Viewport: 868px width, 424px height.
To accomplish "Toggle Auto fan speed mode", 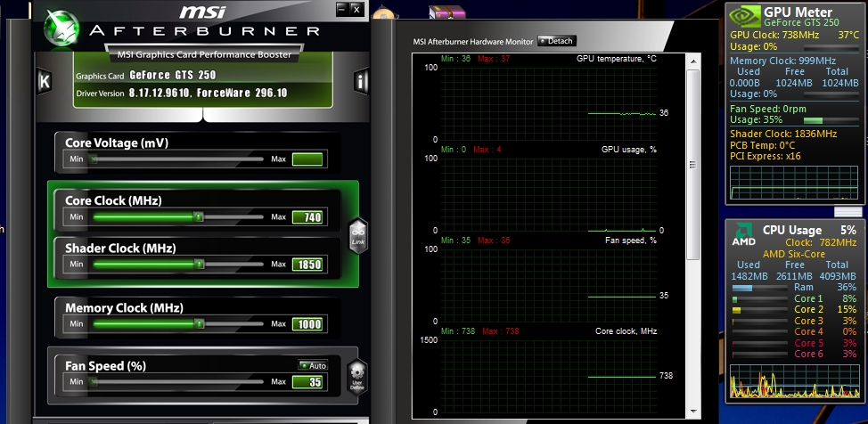I will [x=312, y=365].
